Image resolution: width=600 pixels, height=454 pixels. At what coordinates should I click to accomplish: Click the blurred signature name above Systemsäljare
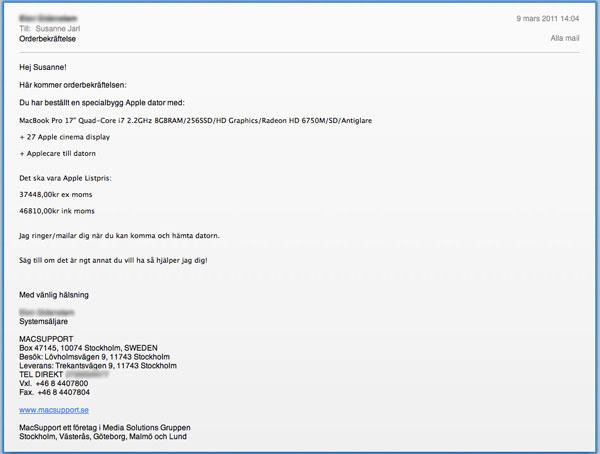point(47,313)
